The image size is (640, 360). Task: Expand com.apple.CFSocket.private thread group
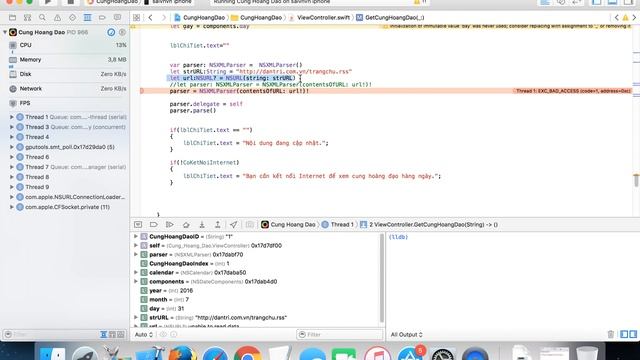(x=12, y=207)
